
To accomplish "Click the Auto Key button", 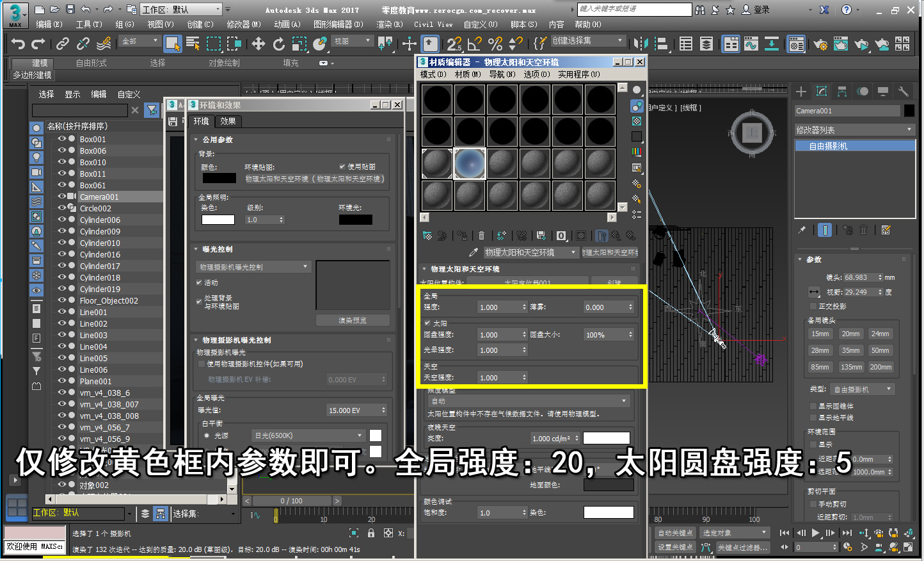I will [675, 533].
